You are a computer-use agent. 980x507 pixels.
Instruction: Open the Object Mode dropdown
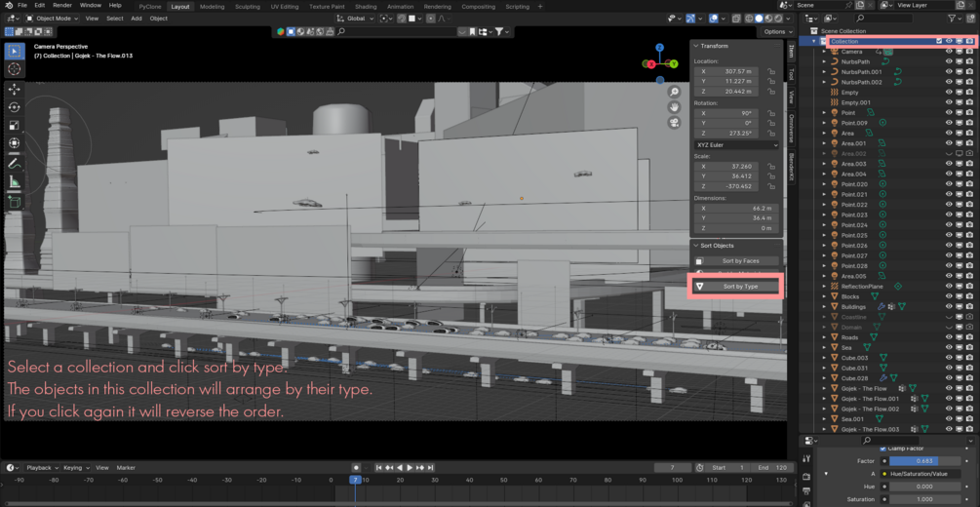(x=52, y=19)
